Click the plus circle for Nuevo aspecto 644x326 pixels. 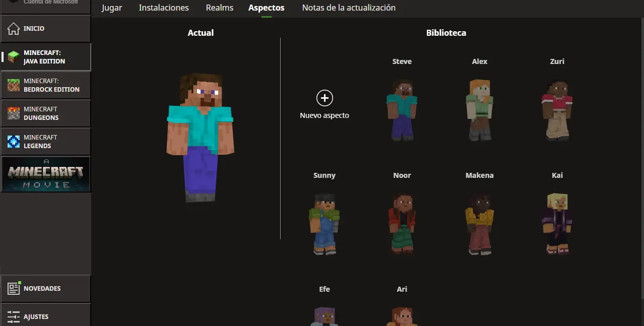325,98
